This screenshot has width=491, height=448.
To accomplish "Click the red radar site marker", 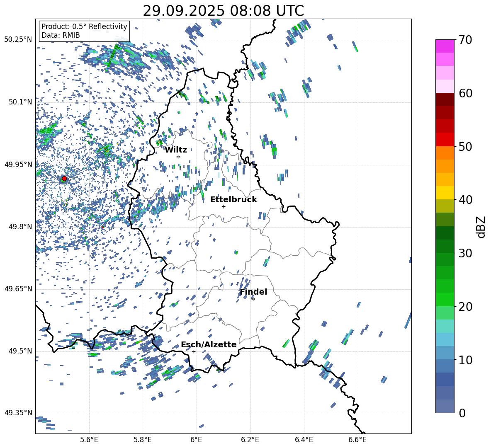I will [64, 179].
